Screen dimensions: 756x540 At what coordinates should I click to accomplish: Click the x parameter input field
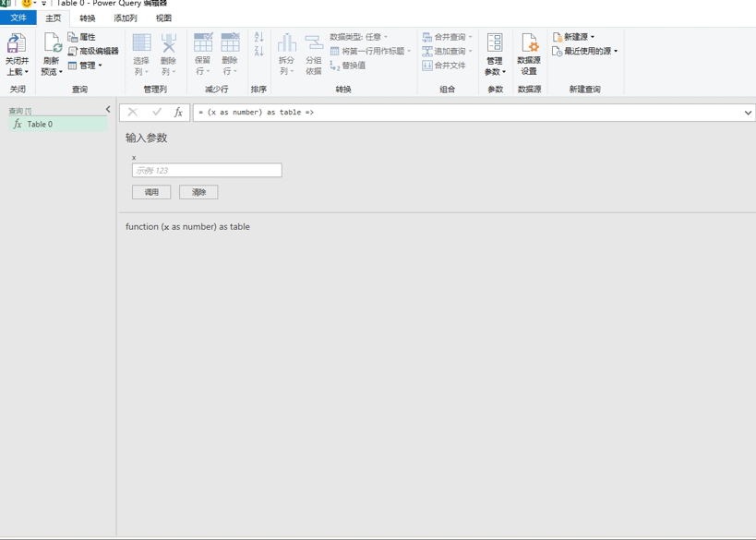[x=207, y=171]
